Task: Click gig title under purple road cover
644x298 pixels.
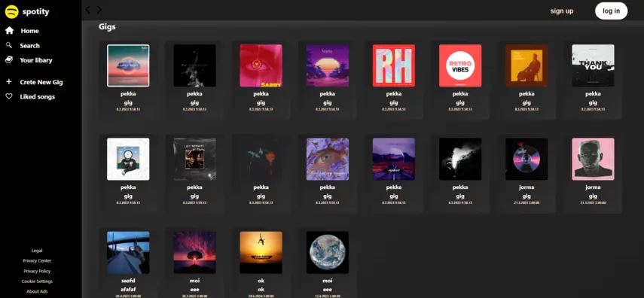Action: [x=393, y=196]
